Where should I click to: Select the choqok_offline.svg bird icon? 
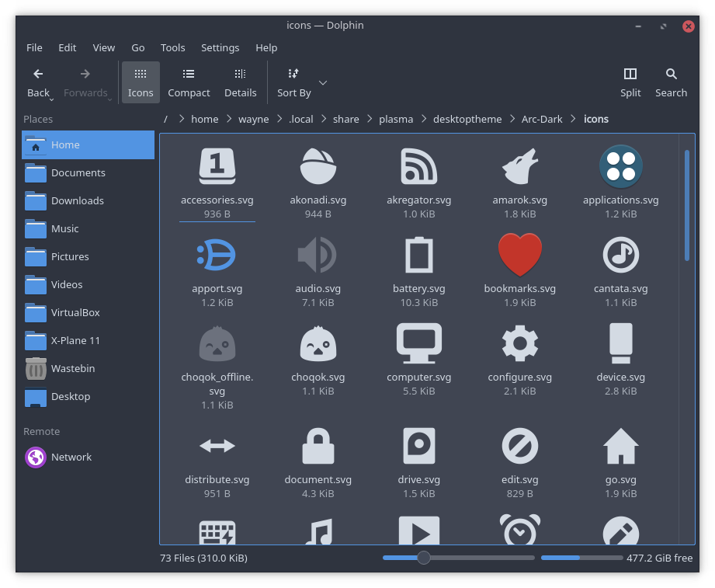217,343
